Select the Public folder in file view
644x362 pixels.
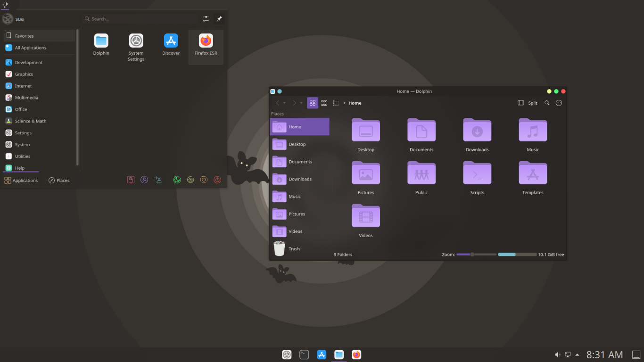click(421, 178)
